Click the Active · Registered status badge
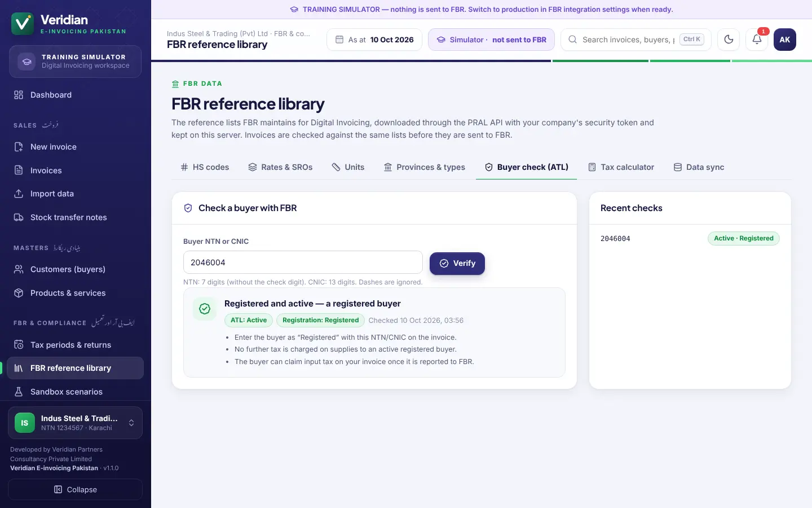Image resolution: width=812 pixels, height=508 pixels. [x=744, y=238]
